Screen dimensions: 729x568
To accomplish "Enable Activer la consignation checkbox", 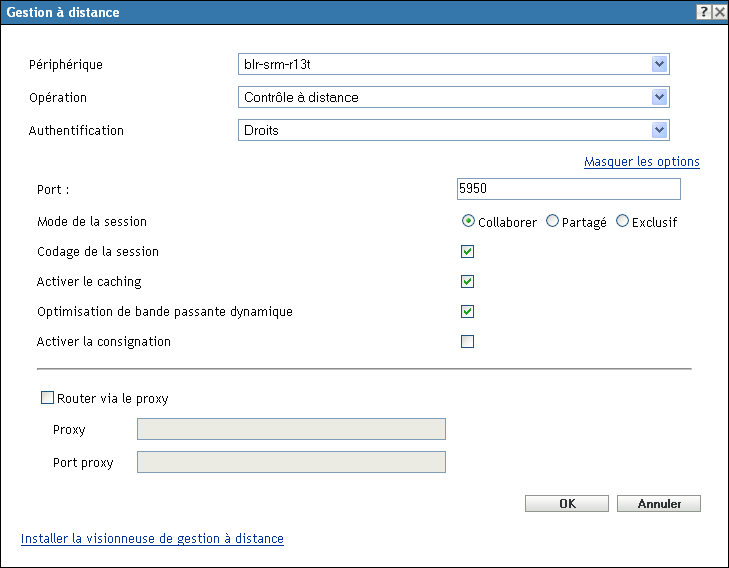I will click(467, 341).
